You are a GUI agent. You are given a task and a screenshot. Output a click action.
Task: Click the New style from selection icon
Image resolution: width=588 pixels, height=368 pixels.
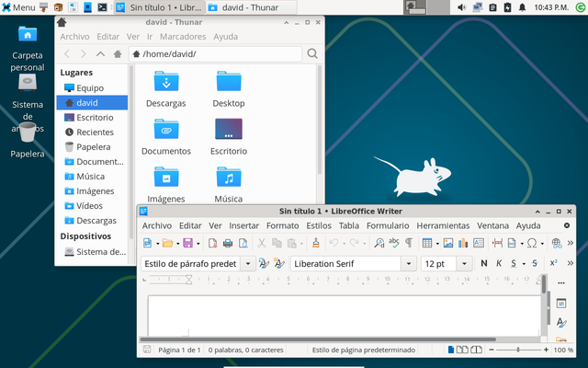pos(279,264)
